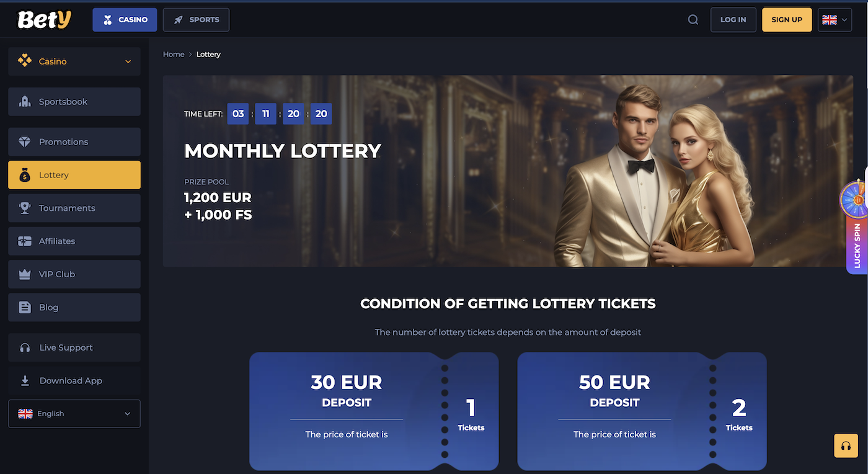The height and width of the screenshot is (474, 868).
Task: Click the Download App arrow icon
Action: click(x=25, y=381)
